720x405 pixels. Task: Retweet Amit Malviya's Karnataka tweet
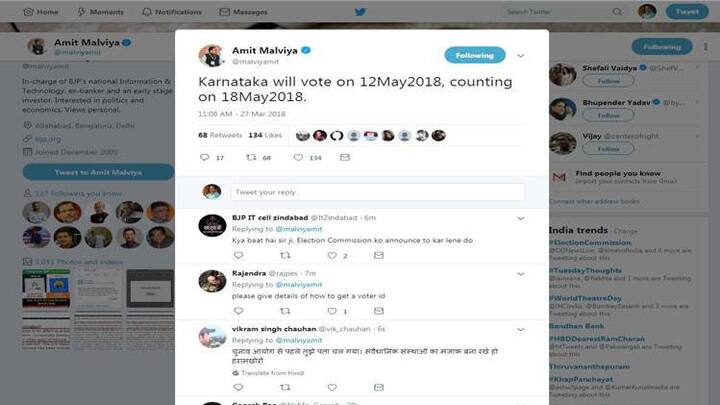pyautogui.click(x=251, y=158)
